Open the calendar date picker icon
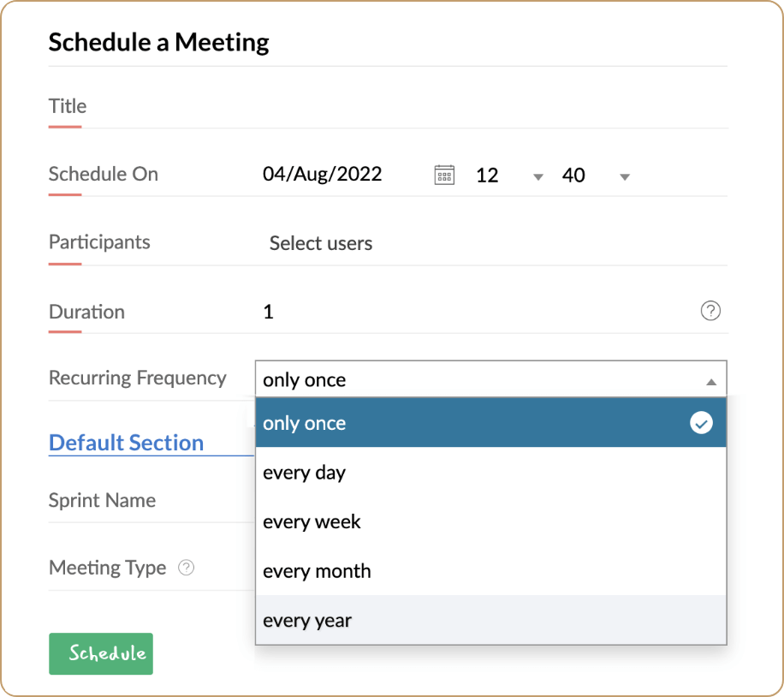784x697 pixels. (444, 176)
